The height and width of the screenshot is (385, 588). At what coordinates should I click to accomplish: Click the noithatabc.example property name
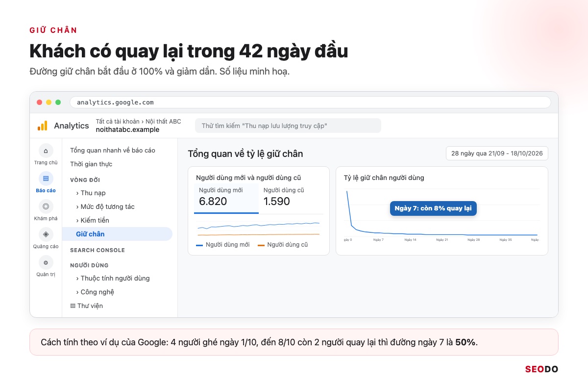(127, 129)
